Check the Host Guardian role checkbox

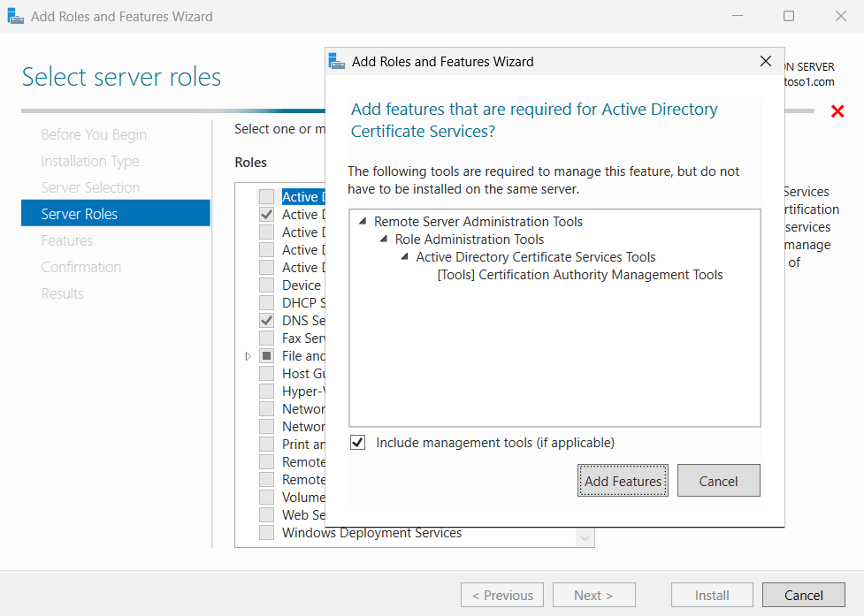pyautogui.click(x=267, y=373)
